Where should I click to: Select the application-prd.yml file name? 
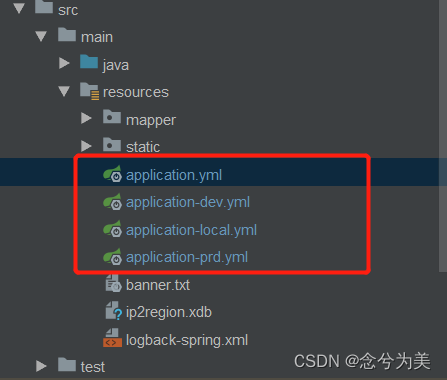[187, 258]
